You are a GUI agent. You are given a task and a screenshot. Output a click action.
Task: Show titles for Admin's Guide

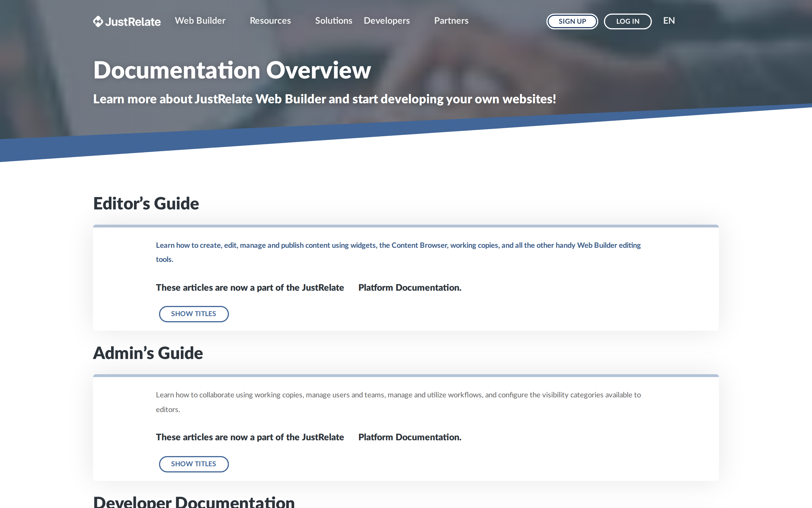pos(194,464)
